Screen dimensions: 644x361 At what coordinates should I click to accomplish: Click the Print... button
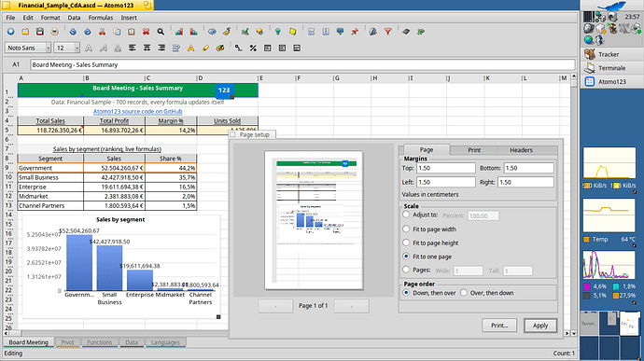[x=499, y=326]
